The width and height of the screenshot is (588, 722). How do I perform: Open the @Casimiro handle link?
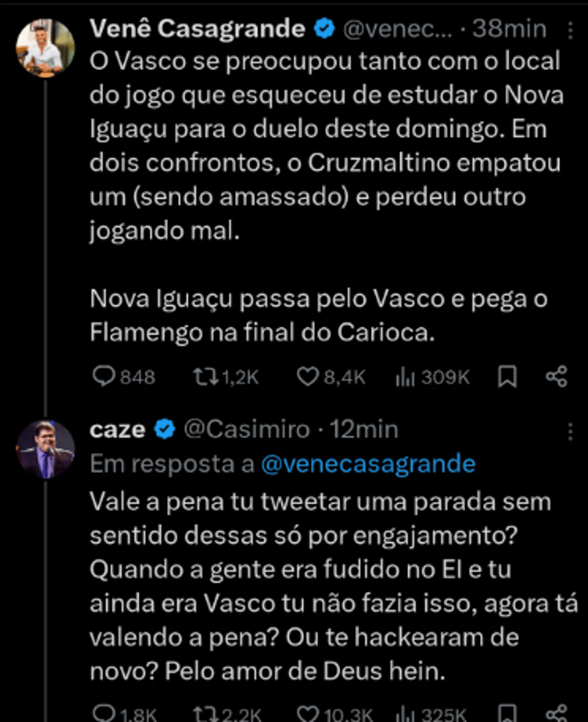(x=248, y=429)
